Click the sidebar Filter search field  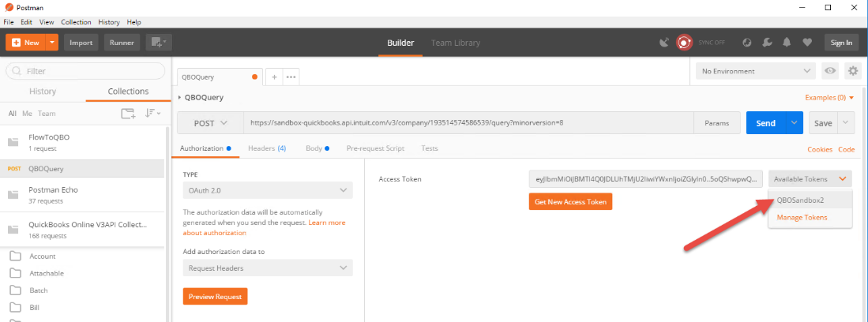click(85, 71)
